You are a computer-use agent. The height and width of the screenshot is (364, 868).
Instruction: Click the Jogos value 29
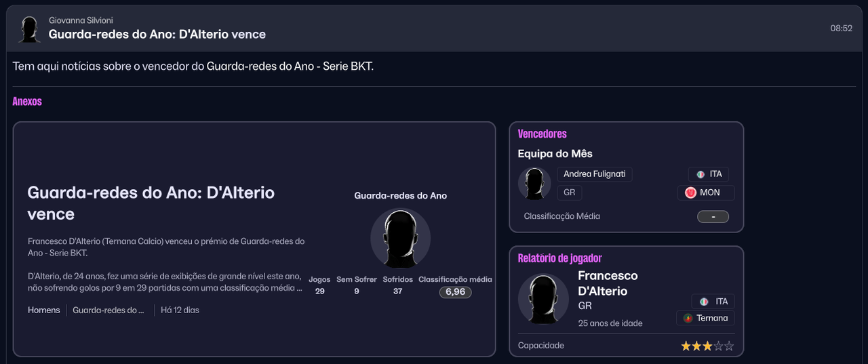pyautogui.click(x=320, y=291)
